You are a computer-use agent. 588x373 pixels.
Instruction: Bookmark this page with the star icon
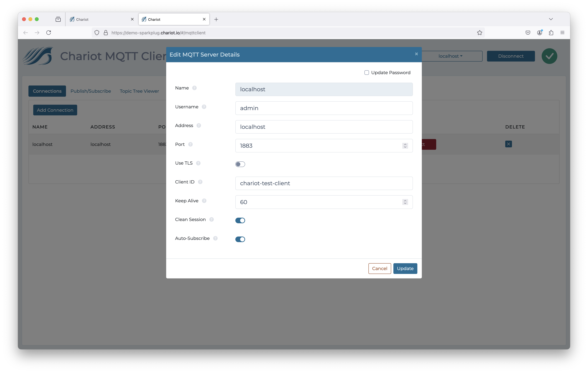click(x=480, y=33)
